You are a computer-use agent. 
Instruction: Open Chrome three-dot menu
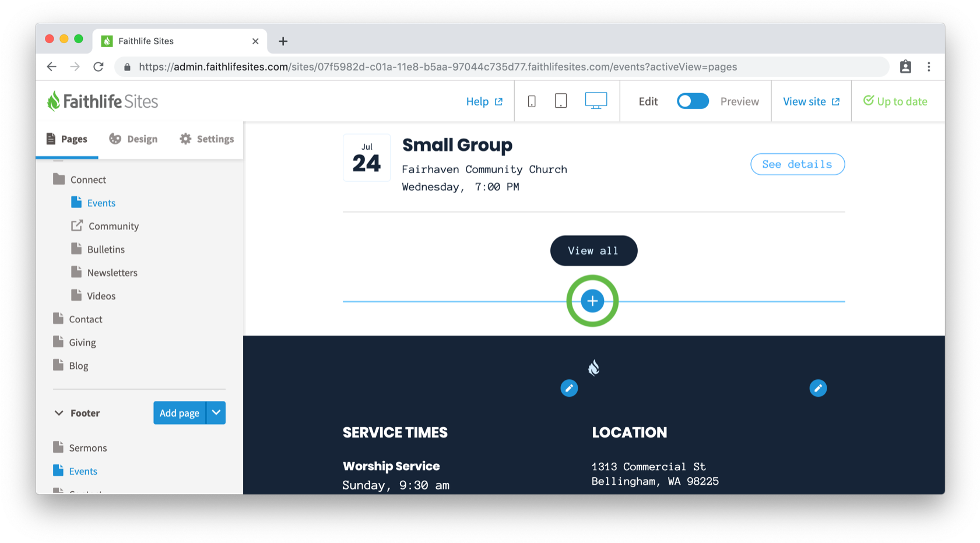[x=929, y=67]
